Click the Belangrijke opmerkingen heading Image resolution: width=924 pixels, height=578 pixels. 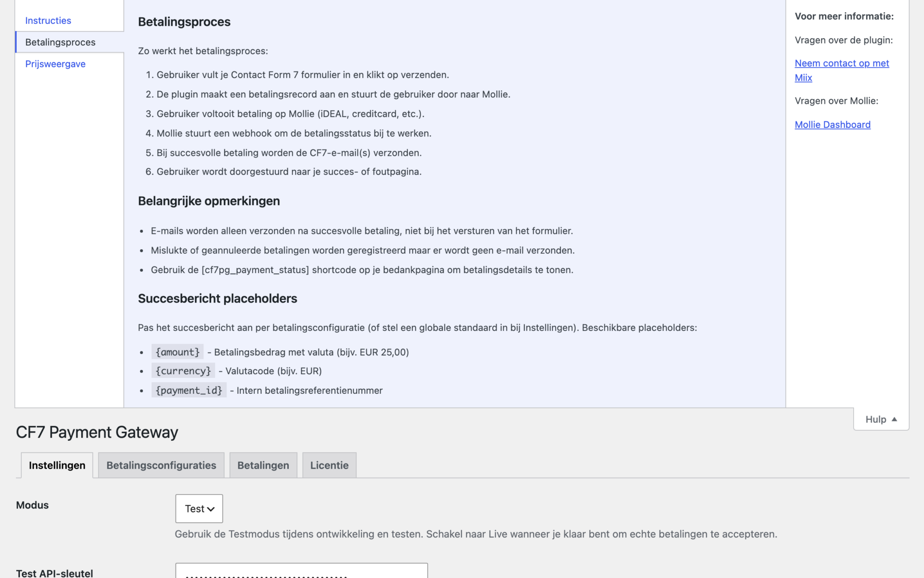pyautogui.click(x=209, y=201)
